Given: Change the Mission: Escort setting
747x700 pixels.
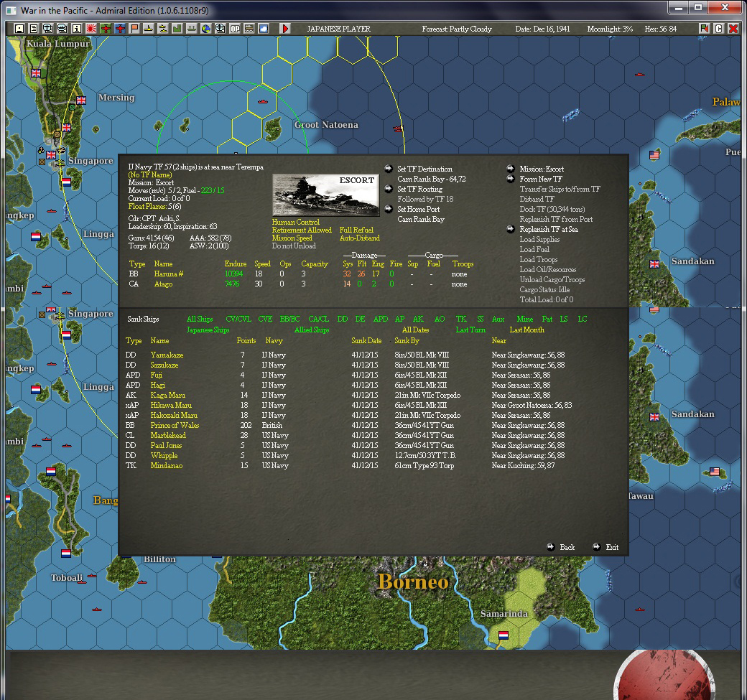Looking at the screenshot, I should (542, 169).
